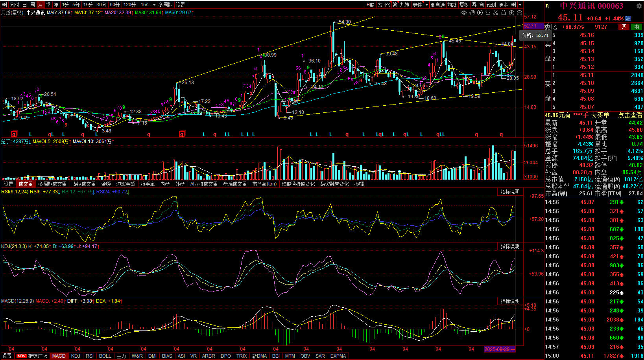
Task: Open 指标说明 for the RSI panel
Action: click(x=510, y=192)
